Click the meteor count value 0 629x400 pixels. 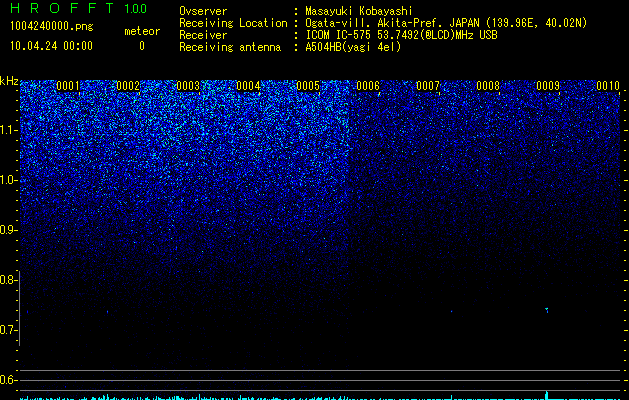(x=142, y=46)
